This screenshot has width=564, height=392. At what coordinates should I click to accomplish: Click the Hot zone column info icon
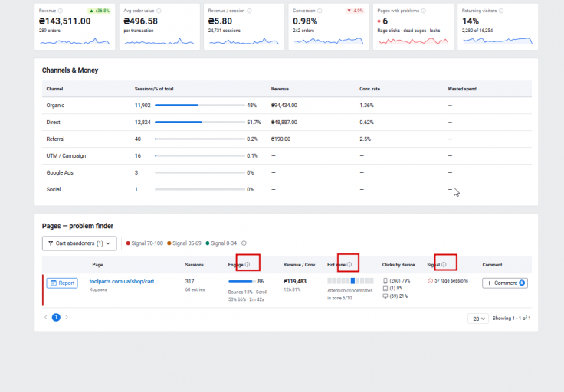349,264
